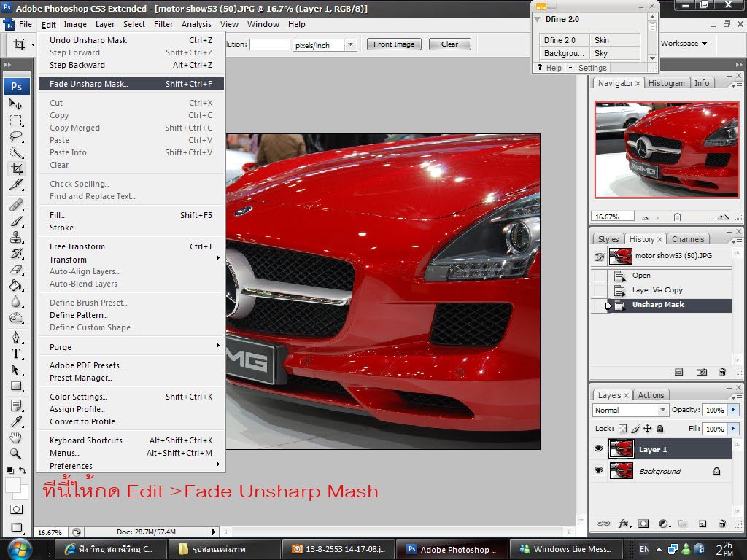Expand the Preferences submenu
Screen dimensions: 747x560
[131, 466]
